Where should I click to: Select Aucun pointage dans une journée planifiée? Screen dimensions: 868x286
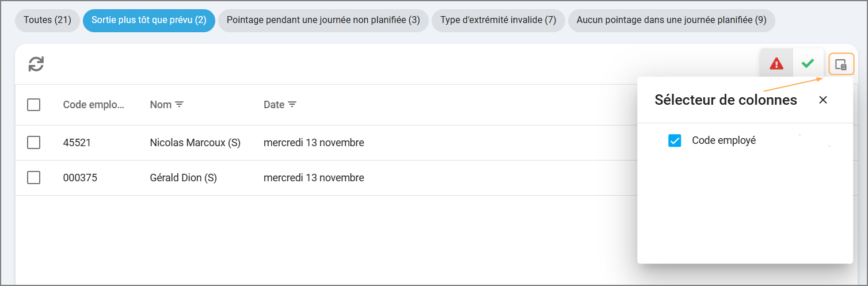click(x=671, y=20)
